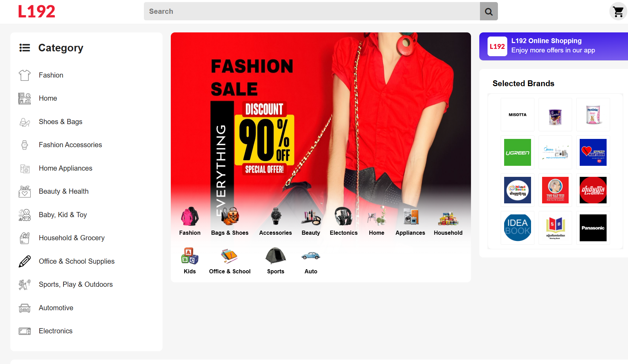Open the Kids blocks icon
This screenshot has height=364, width=628.
click(x=189, y=256)
